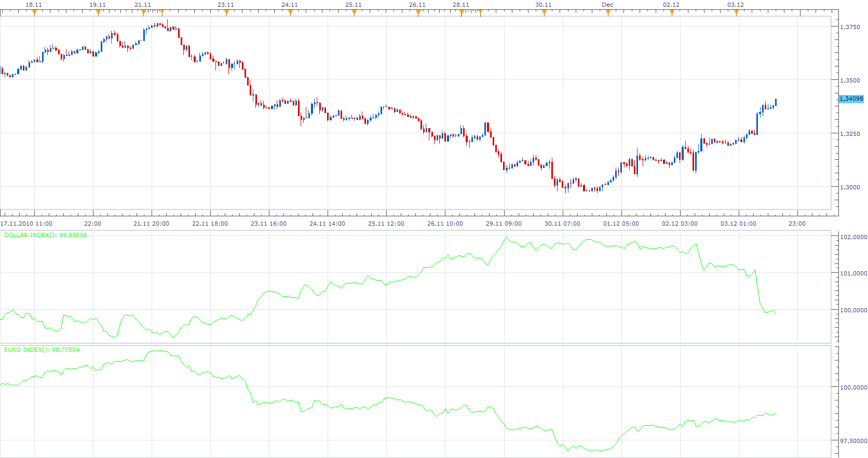The image size is (868, 458).
Task: Click the highlighted current price label 1,34098
Action: pos(851,99)
